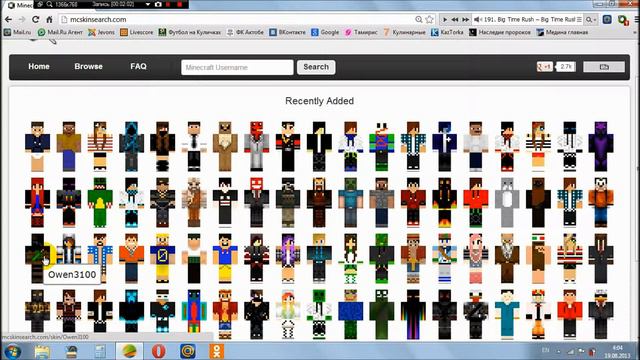
Task: Open the Mail.Ru Agent @ taskbar icon
Action: (x=188, y=351)
